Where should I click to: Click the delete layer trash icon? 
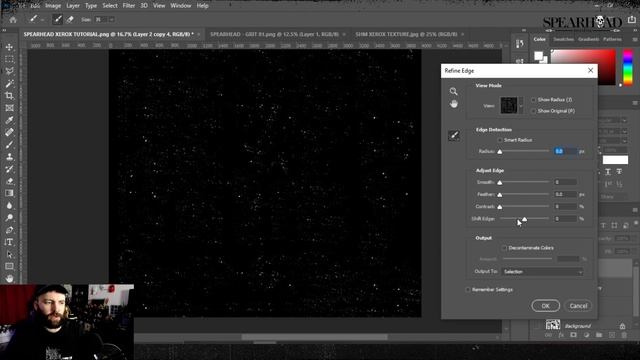click(624, 335)
